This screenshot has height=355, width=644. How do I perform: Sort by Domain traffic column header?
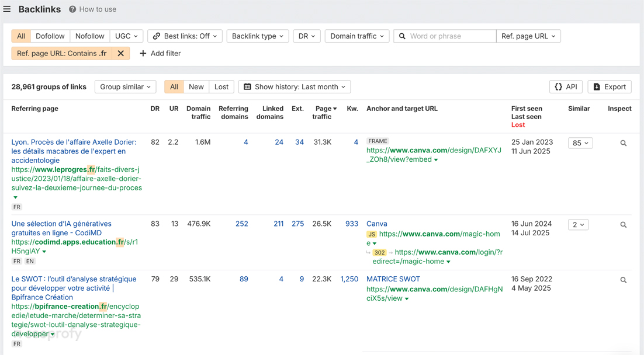click(x=199, y=113)
